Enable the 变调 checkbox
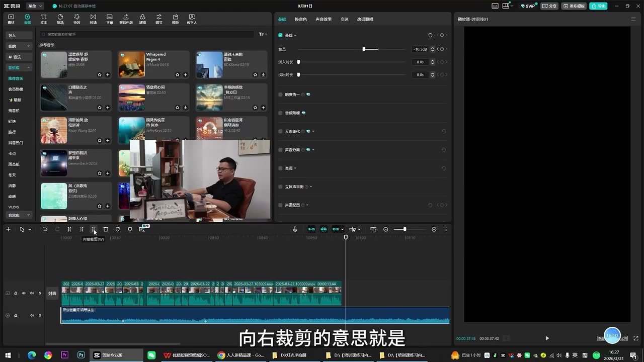The image size is (644, 362). (x=280, y=168)
